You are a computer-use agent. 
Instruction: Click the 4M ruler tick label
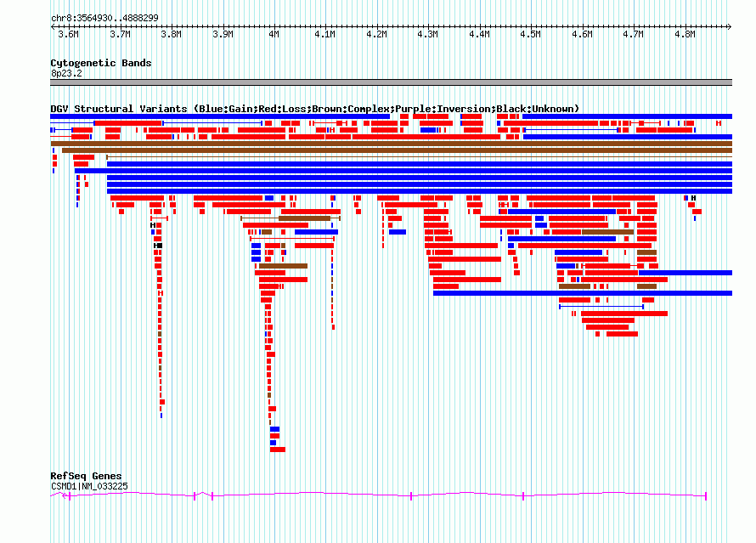(x=274, y=34)
